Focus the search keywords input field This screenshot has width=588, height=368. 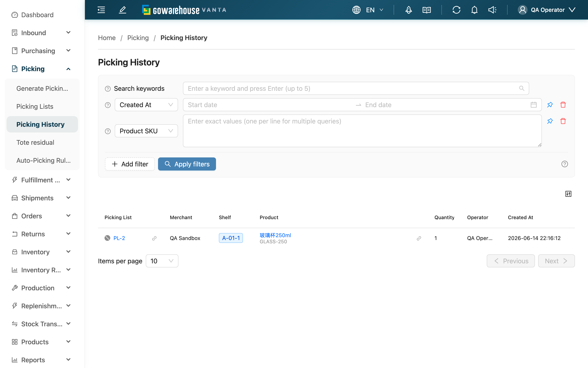(356, 88)
